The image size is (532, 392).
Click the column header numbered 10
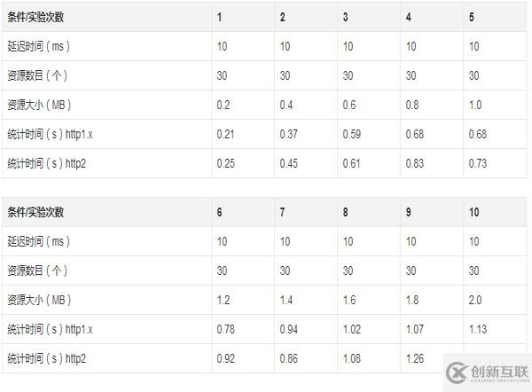474,212
